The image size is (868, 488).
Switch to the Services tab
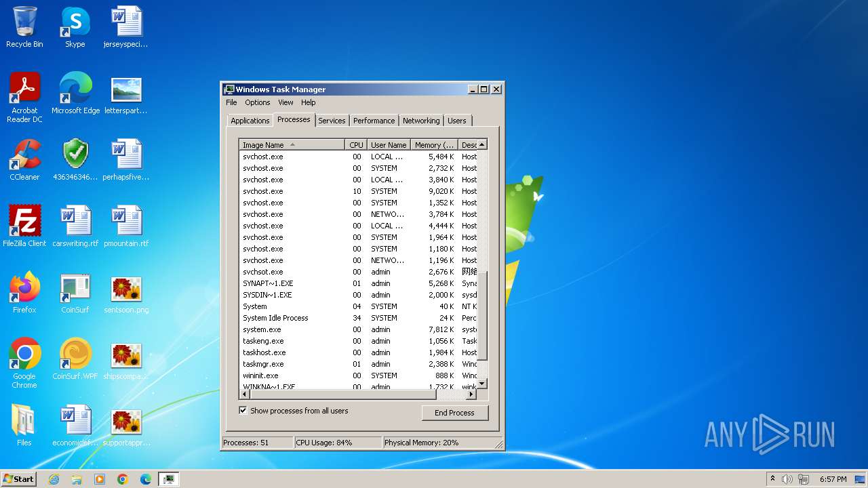tap(332, 121)
